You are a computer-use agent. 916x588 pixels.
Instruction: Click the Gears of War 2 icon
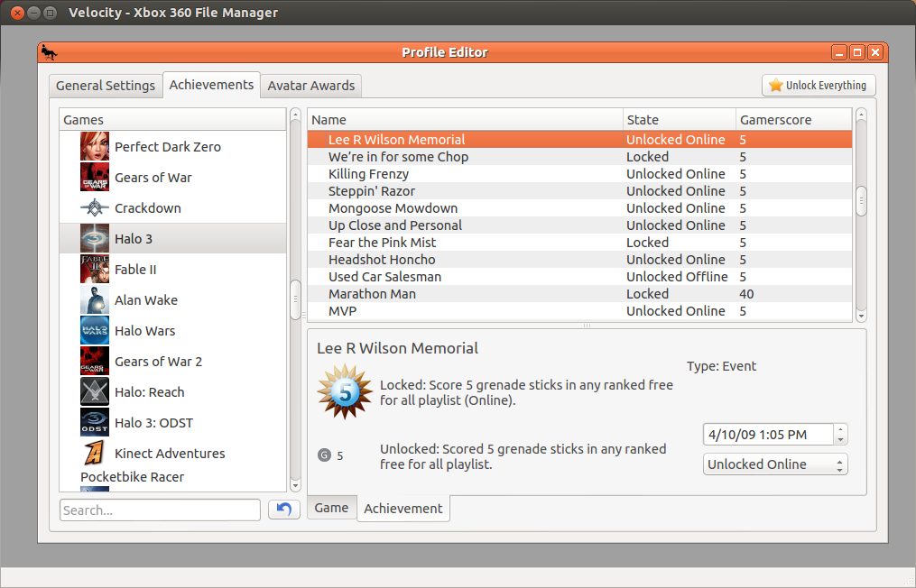click(95, 361)
